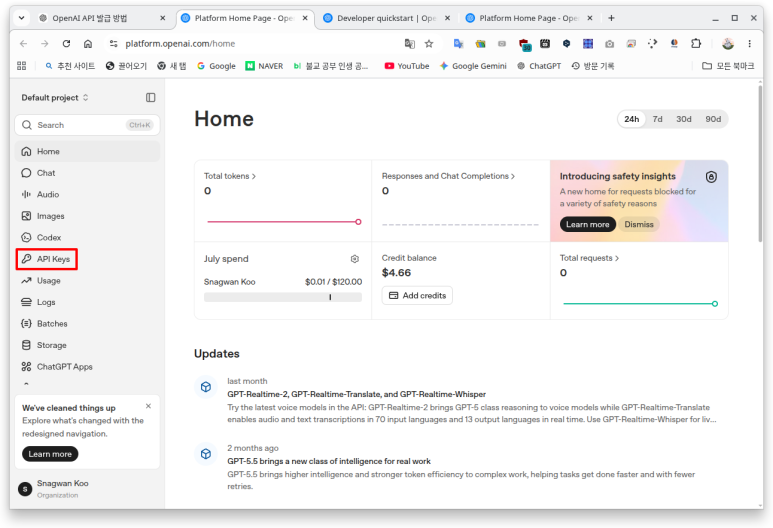
Task: Open the 모든 북마크 bookmarks folder
Action: pos(728,66)
